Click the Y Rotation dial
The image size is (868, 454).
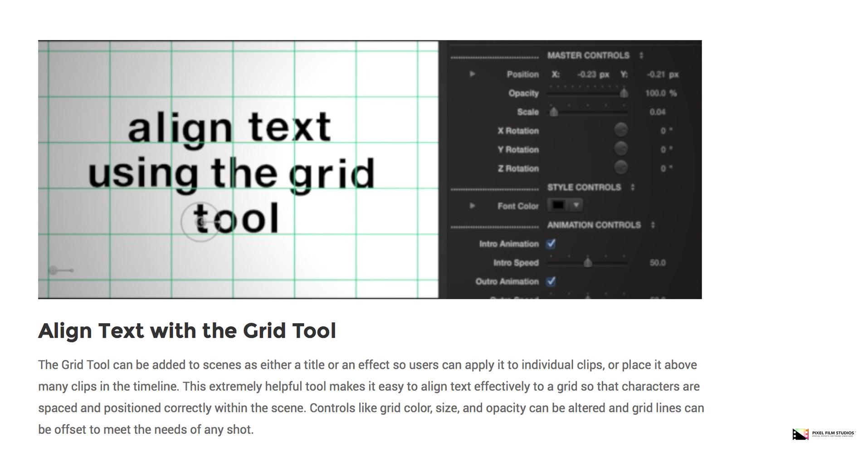click(x=621, y=149)
